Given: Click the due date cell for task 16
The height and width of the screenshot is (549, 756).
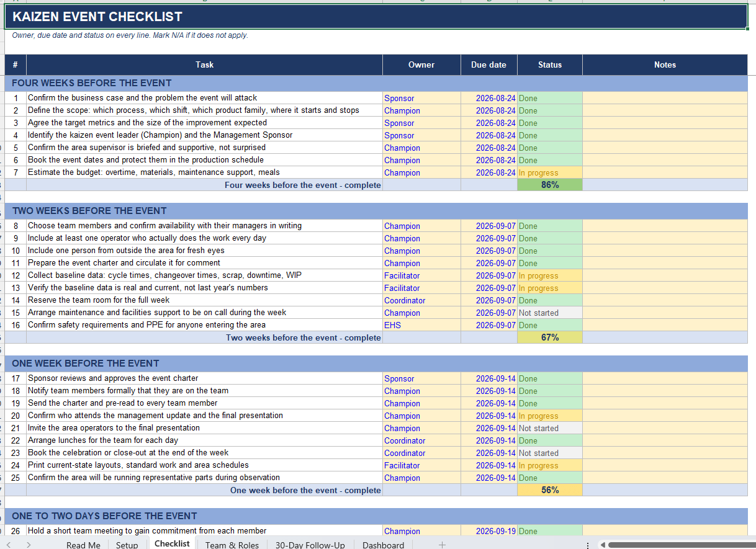Looking at the screenshot, I should tap(488, 325).
